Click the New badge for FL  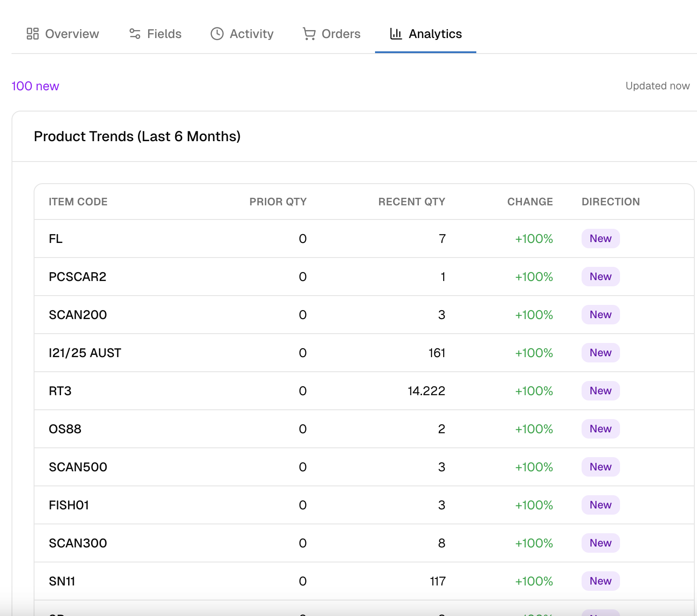click(600, 239)
